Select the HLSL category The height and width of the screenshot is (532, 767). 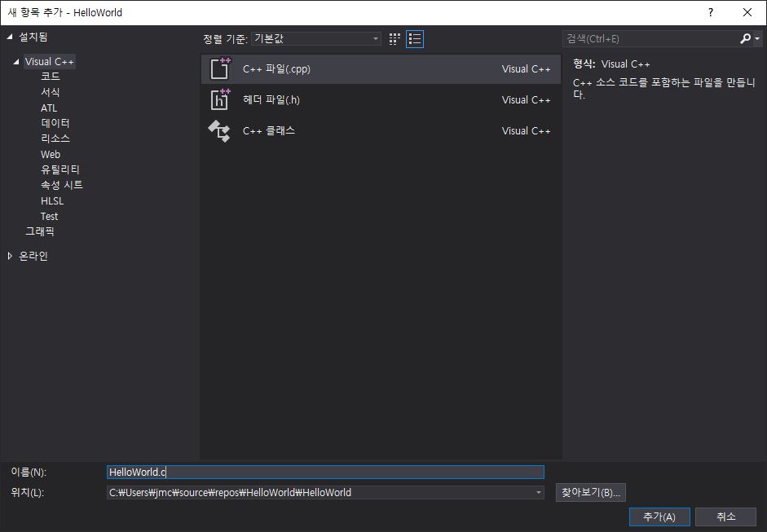pyautogui.click(x=52, y=201)
